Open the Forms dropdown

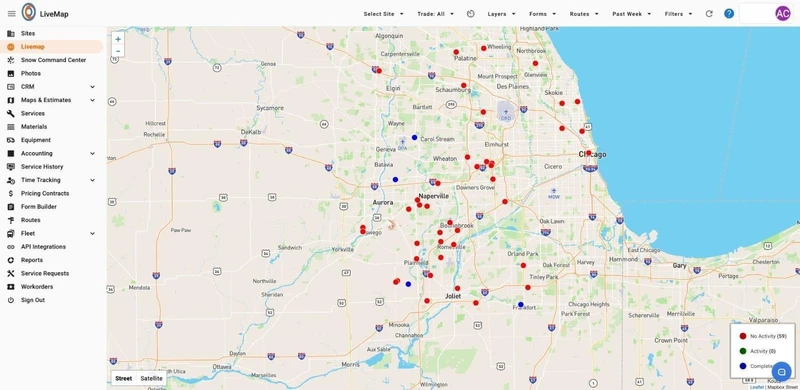[x=542, y=14]
